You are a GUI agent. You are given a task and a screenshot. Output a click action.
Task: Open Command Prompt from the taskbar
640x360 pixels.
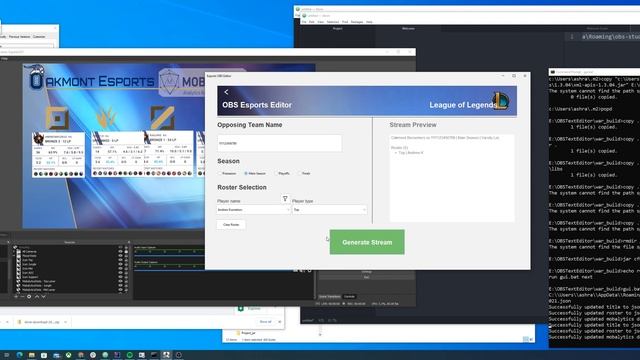154,355
